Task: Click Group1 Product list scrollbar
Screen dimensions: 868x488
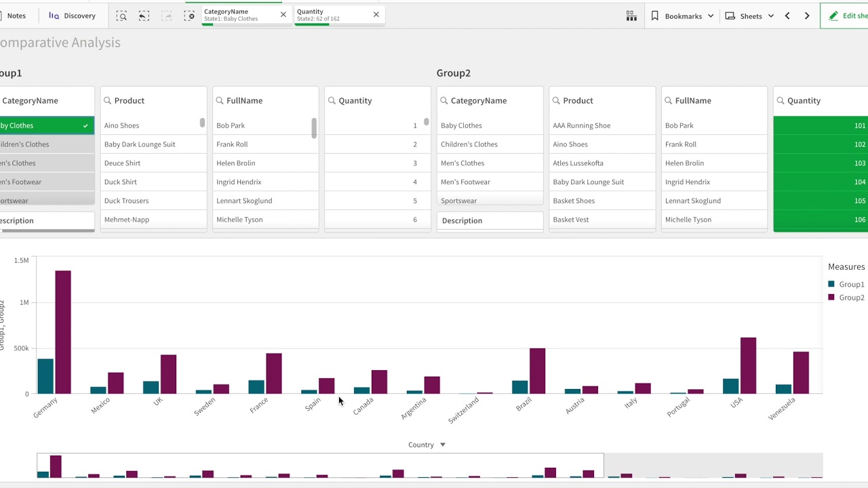Action: click(202, 123)
